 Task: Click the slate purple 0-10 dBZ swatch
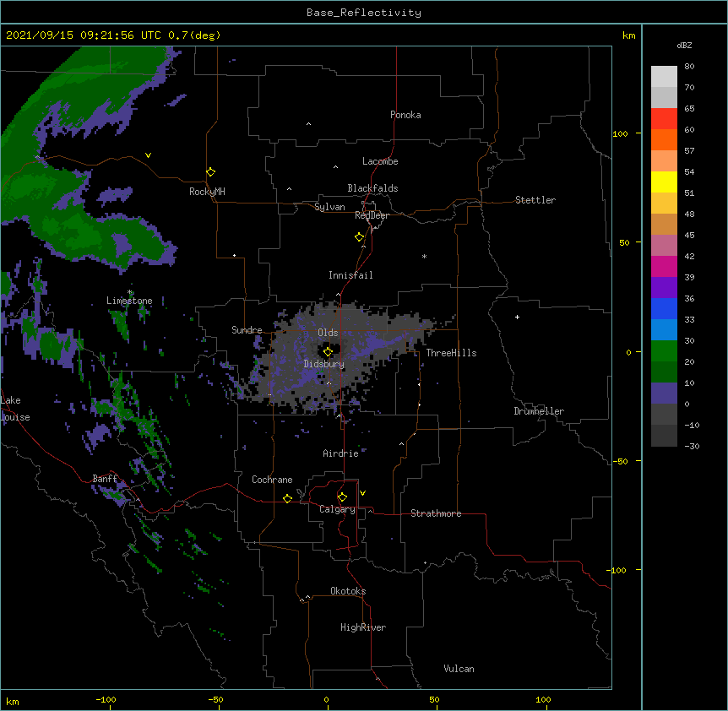click(664, 393)
